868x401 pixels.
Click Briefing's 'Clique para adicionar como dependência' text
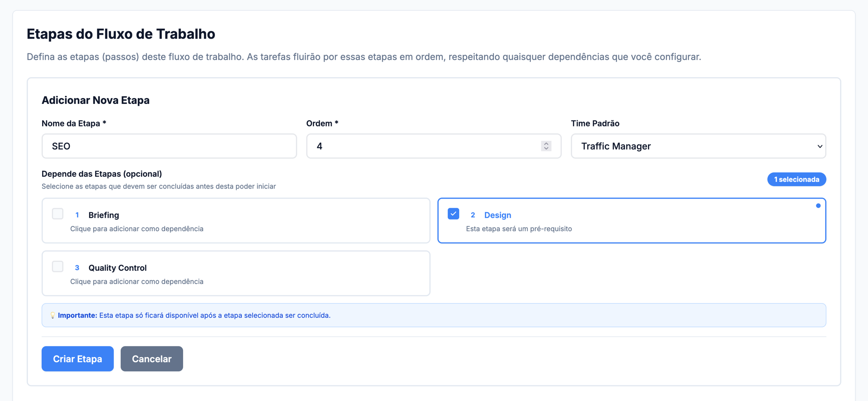(137, 229)
